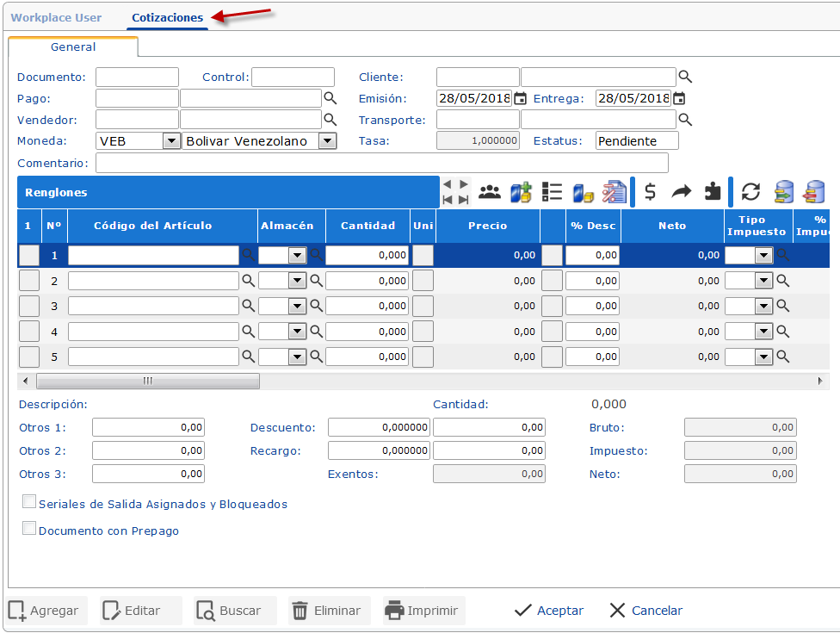Click the curved forward arrow icon

(682, 192)
